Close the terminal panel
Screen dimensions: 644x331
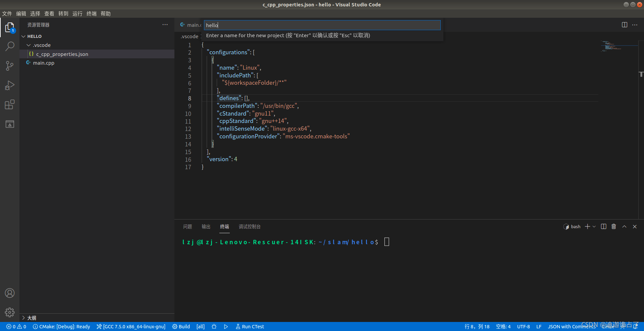coord(635,227)
